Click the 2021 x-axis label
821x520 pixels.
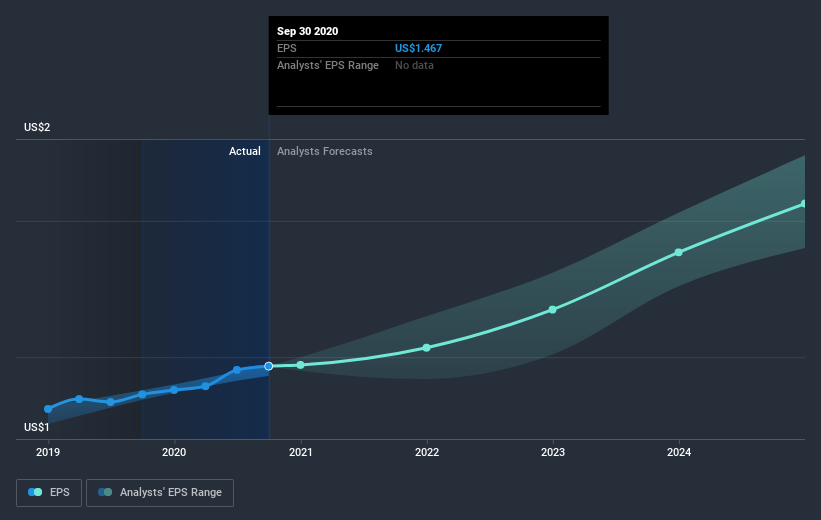[x=301, y=452]
